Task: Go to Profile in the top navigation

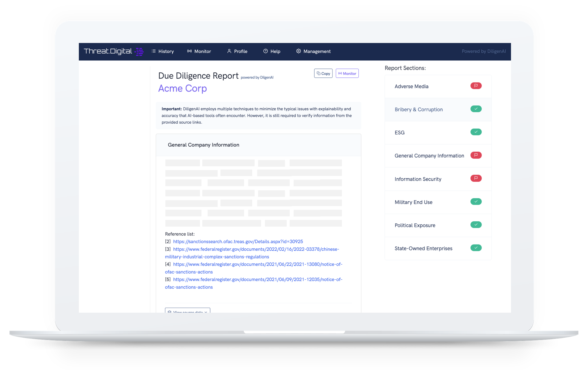Action: pos(237,52)
